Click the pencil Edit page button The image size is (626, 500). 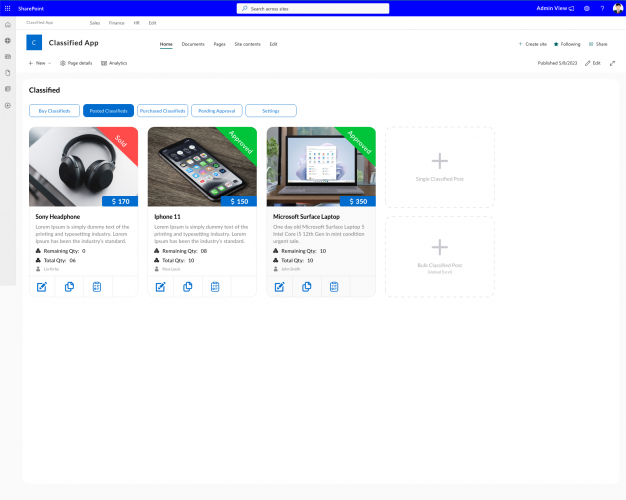tap(593, 63)
